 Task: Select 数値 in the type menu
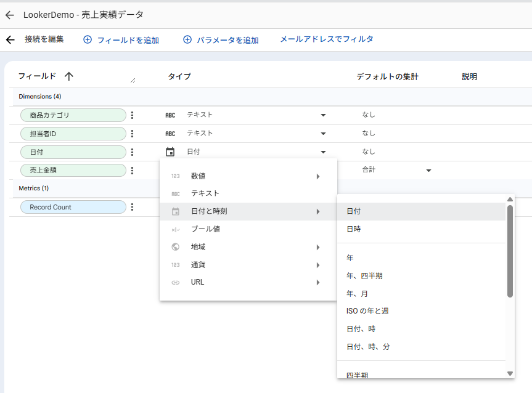pos(248,176)
